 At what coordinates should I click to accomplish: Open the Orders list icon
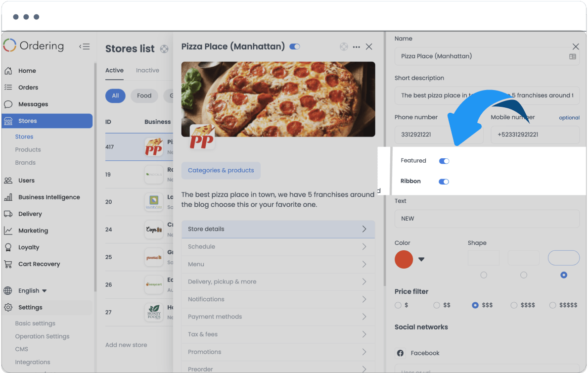coord(8,88)
